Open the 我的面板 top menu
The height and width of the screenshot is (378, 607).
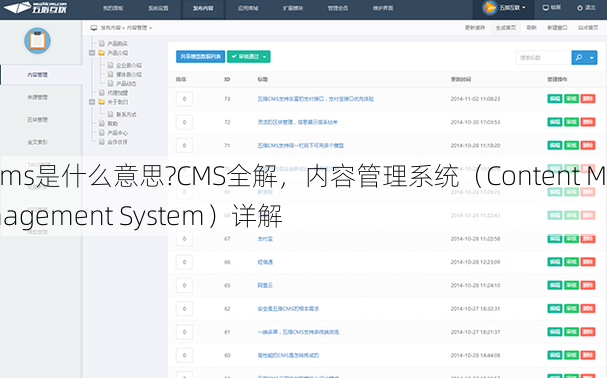click(113, 8)
